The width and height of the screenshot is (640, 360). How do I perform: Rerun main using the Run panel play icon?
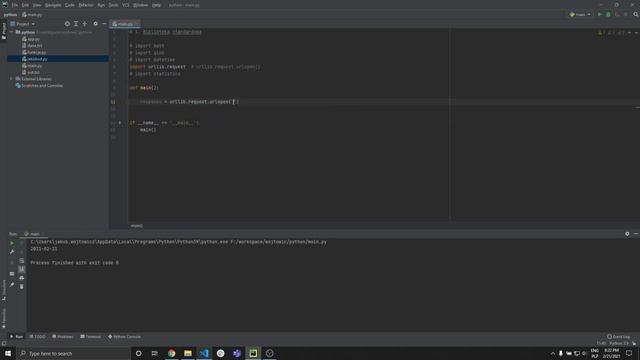(x=12, y=243)
